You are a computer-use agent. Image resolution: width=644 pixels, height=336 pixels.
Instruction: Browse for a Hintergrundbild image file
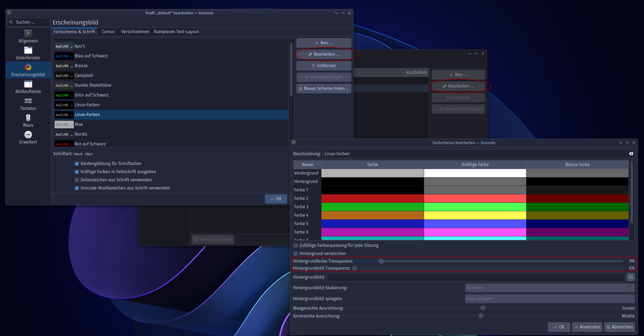point(631,277)
